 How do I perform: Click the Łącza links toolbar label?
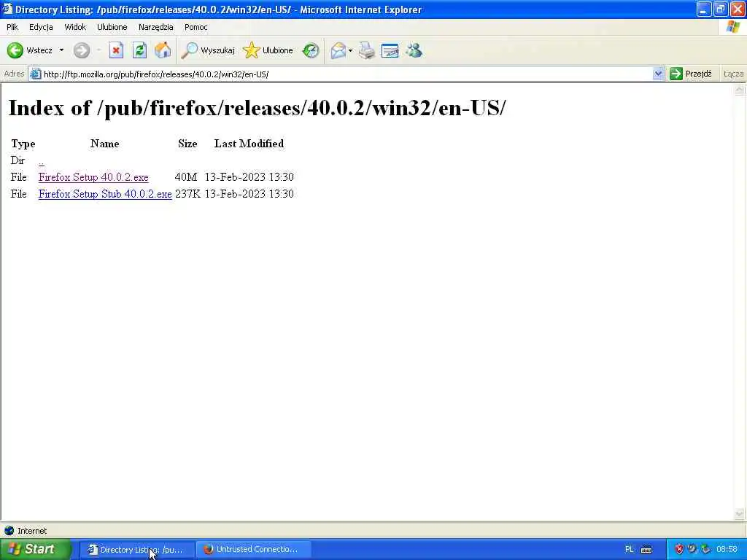coord(733,74)
